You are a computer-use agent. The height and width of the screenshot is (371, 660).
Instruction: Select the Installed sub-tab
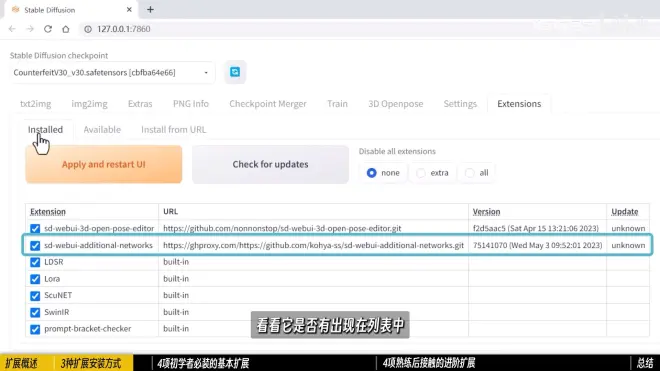(x=45, y=130)
